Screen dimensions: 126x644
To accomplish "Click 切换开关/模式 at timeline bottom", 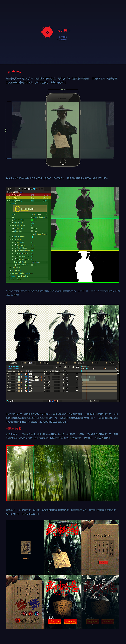I will [53, 401].
